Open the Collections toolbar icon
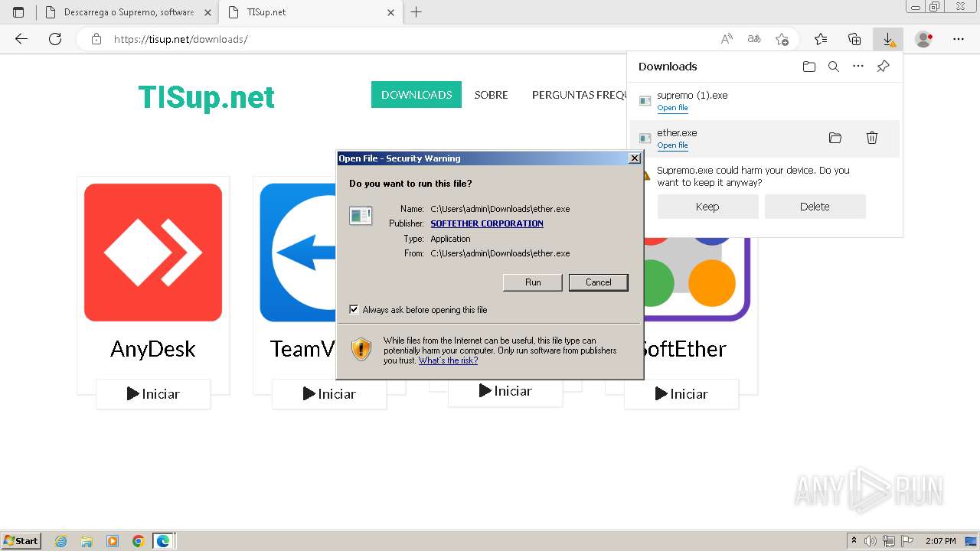Screen dimensions: 980x551 [854, 39]
